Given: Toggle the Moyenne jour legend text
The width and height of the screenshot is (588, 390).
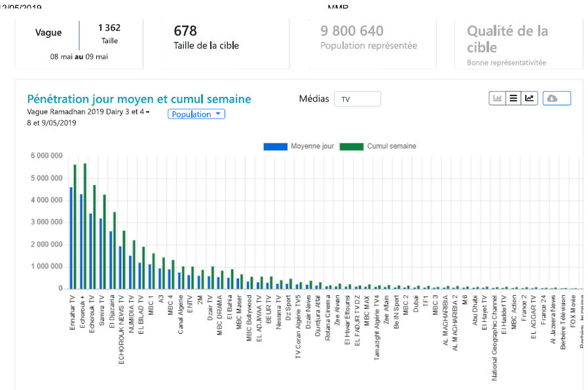Looking at the screenshot, I should coord(312,146).
